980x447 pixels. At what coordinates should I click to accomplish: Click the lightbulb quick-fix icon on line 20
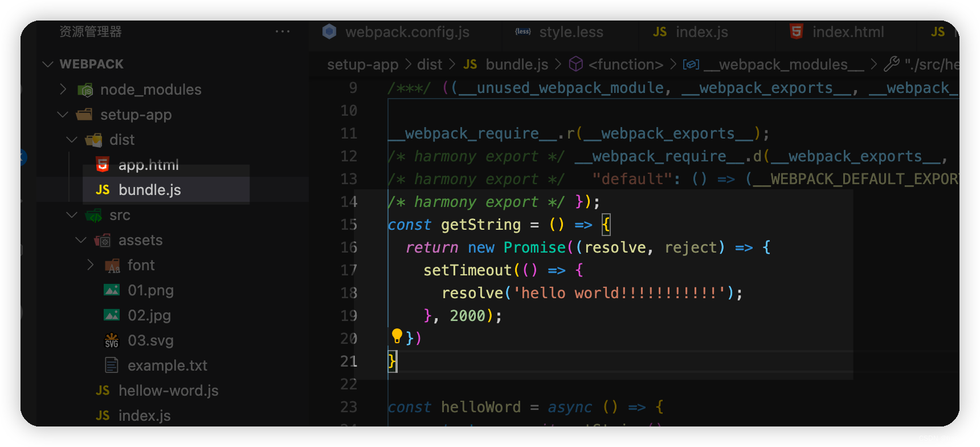(x=397, y=336)
